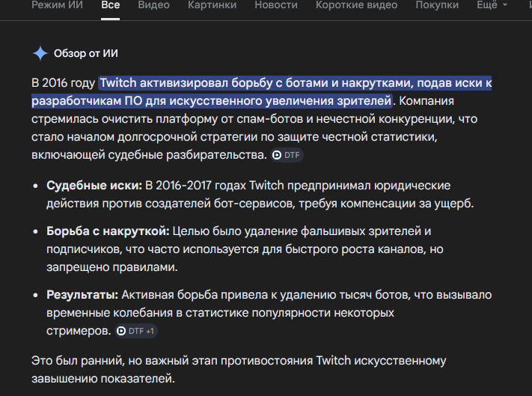Click the Результаты bullet heading
The width and height of the screenshot is (532, 396).
pyautogui.click(x=82, y=295)
